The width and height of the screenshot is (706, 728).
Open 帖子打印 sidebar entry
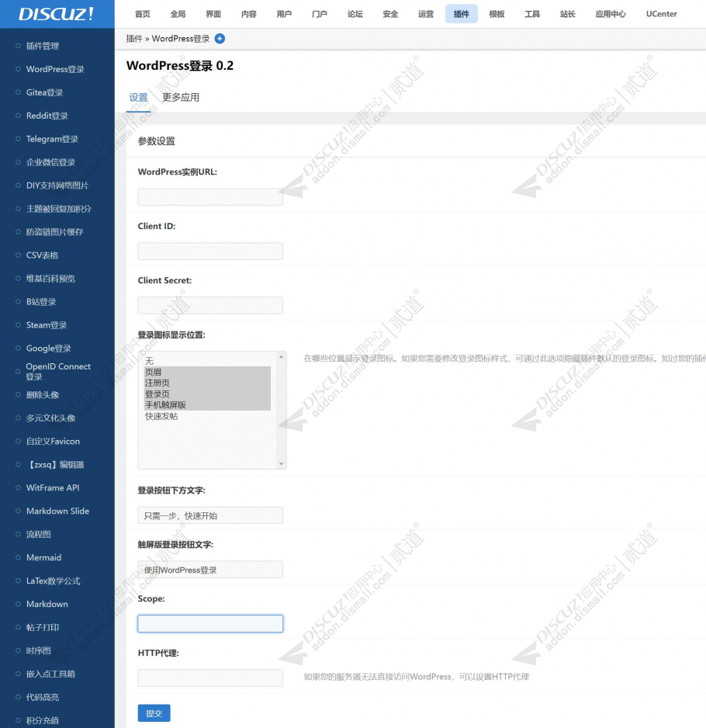pyautogui.click(x=43, y=627)
